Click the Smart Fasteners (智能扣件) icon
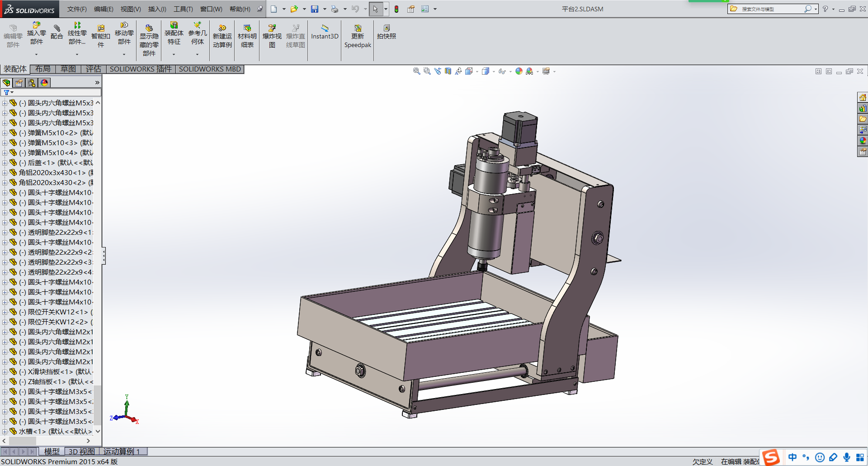This screenshot has width=868, height=466. [101, 36]
